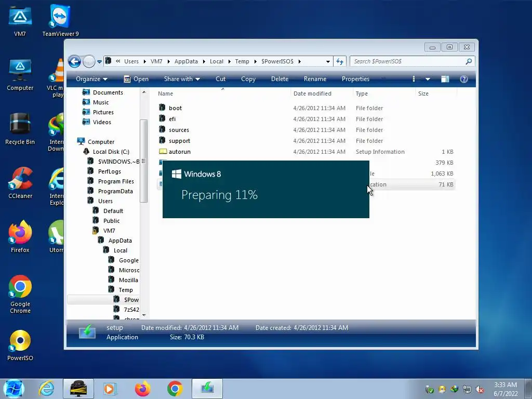Viewport: 532px width, 399px height.
Task: Open Explorer help question mark
Action: tap(464, 79)
